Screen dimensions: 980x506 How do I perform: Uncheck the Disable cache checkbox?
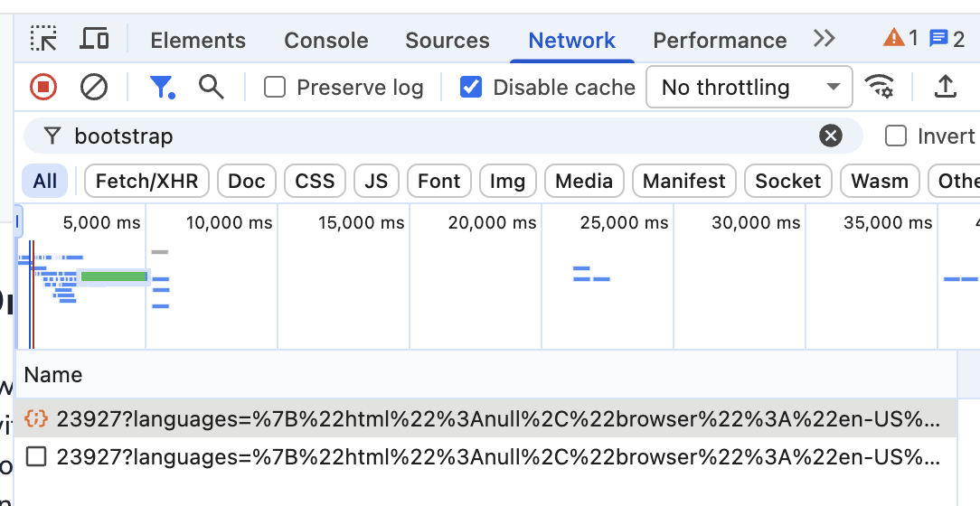pos(471,87)
